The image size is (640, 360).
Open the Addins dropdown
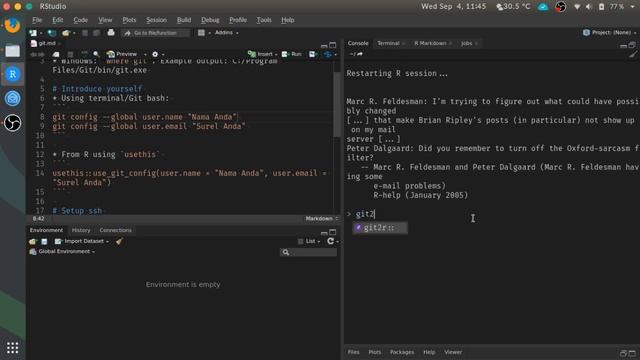[x=227, y=33]
